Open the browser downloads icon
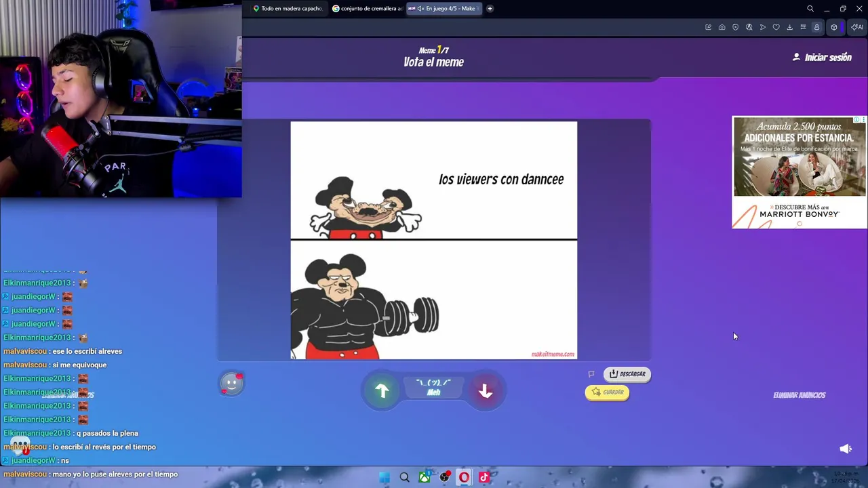Image resolution: width=868 pixels, height=488 pixels. [x=789, y=27]
